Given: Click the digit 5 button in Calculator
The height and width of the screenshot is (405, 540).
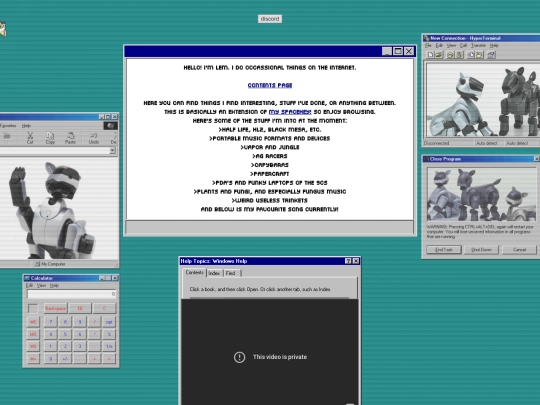Looking at the screenshot, I should (65, 334).
